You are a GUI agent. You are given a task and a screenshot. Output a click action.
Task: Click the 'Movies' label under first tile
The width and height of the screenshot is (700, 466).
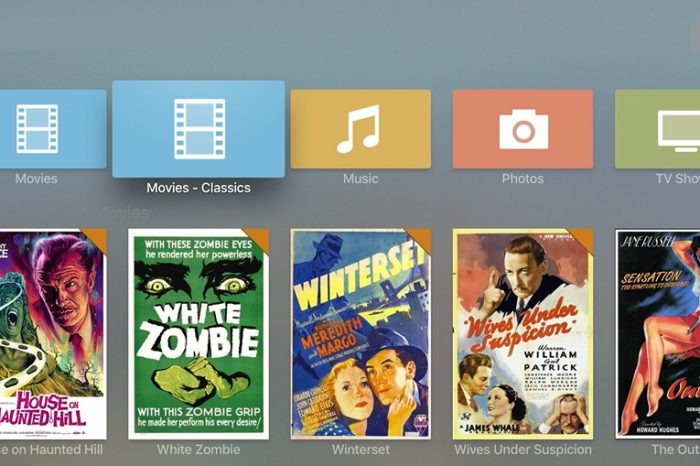click(36, 179)
